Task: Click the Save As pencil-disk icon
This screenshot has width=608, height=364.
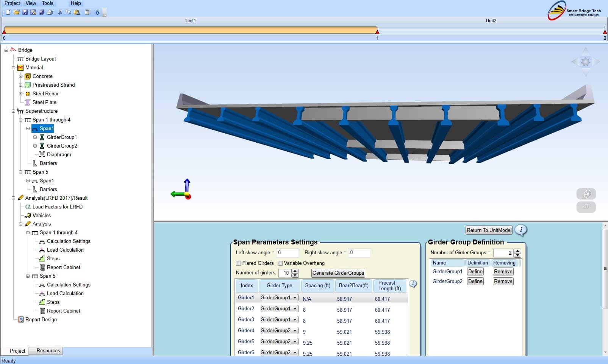Action: pyautogui.click(x=33, y=12)
